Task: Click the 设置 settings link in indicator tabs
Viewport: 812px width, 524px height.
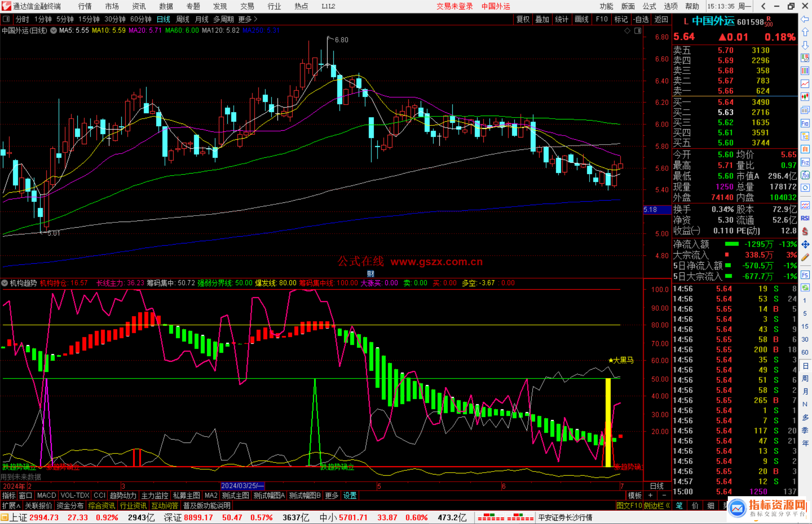Action: pyautogui.click(x=350, y=495)
